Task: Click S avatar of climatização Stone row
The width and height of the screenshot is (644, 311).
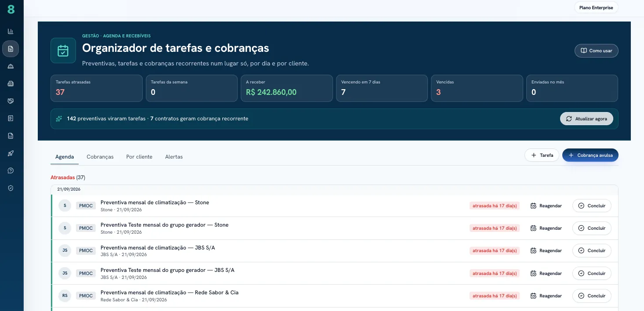Action: [x=65, y=206]
